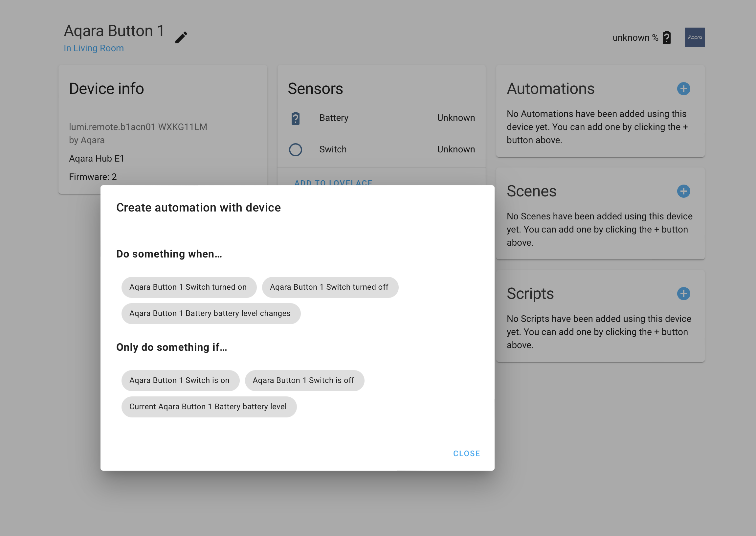This screenshot has width=756, height=536.
Task: Select the Aqara Button 1 Switch is off condition
Action: (304, 380)
